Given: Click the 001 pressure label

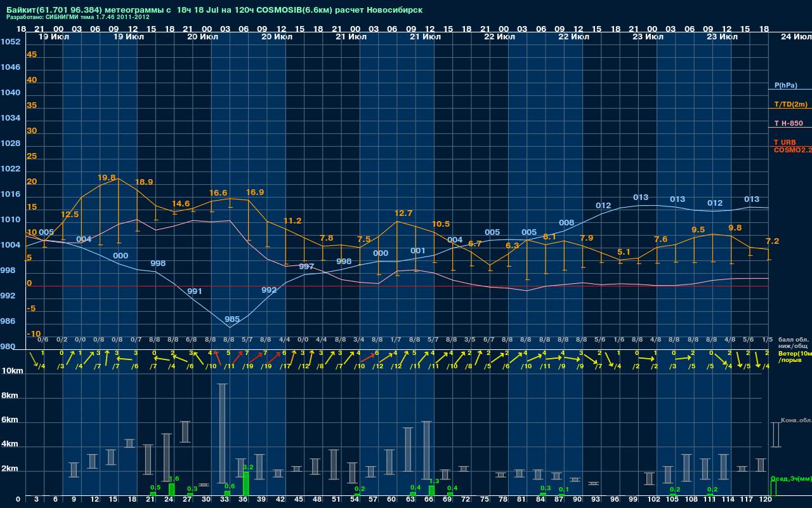Looking at the screenshot, I should [418, 250].
